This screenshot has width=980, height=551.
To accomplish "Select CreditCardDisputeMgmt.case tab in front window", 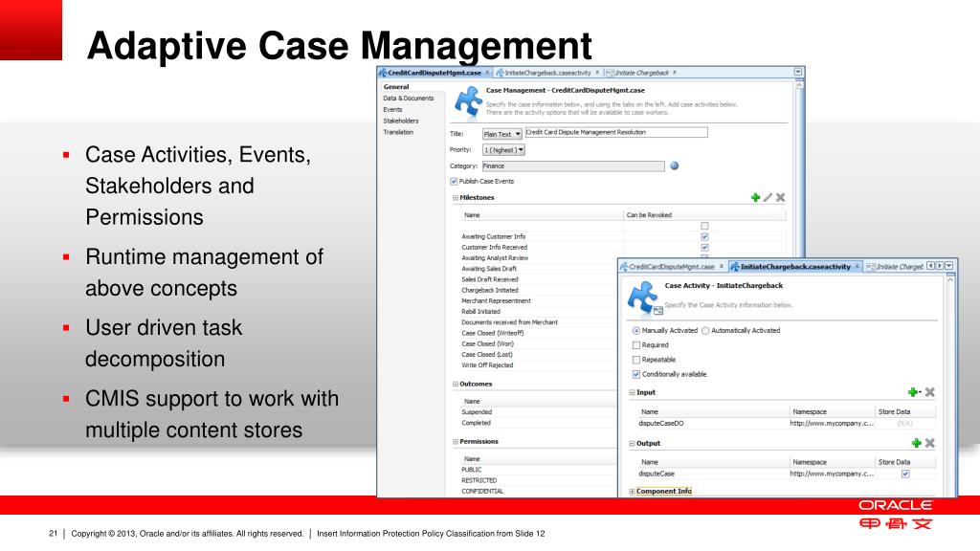I will click(671, 266).
